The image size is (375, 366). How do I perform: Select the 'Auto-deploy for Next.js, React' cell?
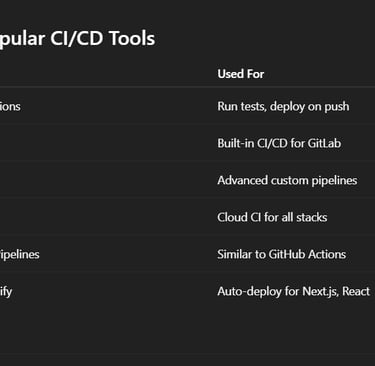[293, 292]
